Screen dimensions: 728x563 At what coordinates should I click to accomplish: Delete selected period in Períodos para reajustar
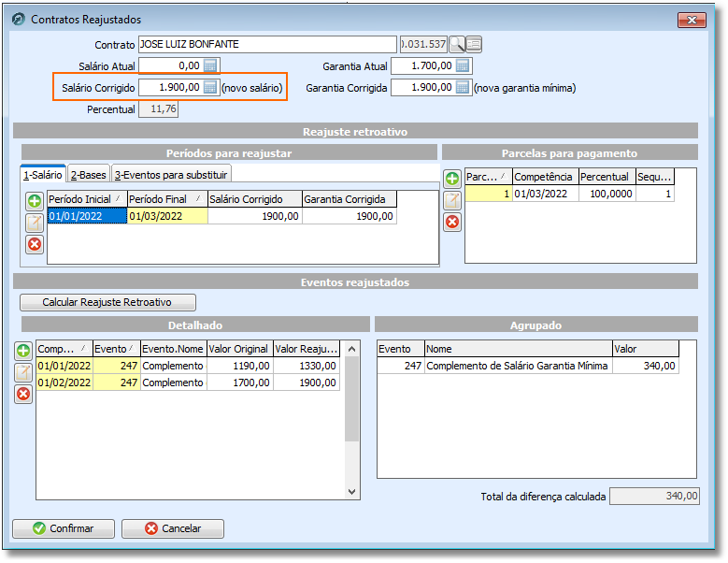pyautogui.click(x=35, y=244)
